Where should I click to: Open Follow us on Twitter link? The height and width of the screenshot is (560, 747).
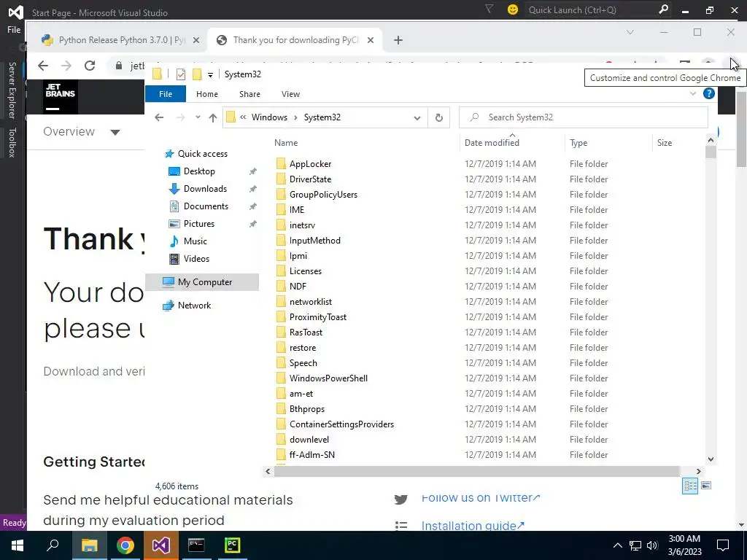click(x=481, y=497)
